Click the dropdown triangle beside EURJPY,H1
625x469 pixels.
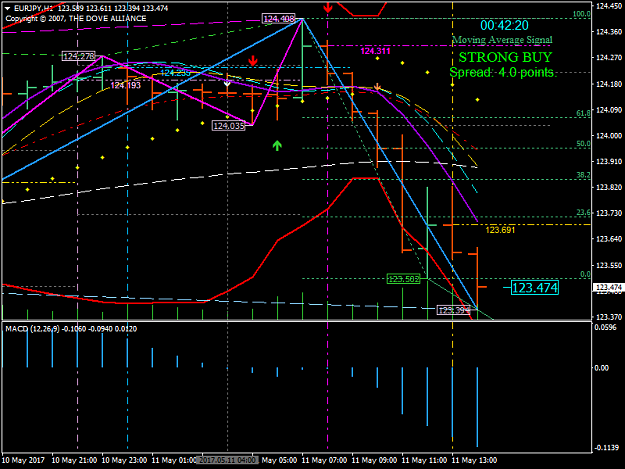7,8
